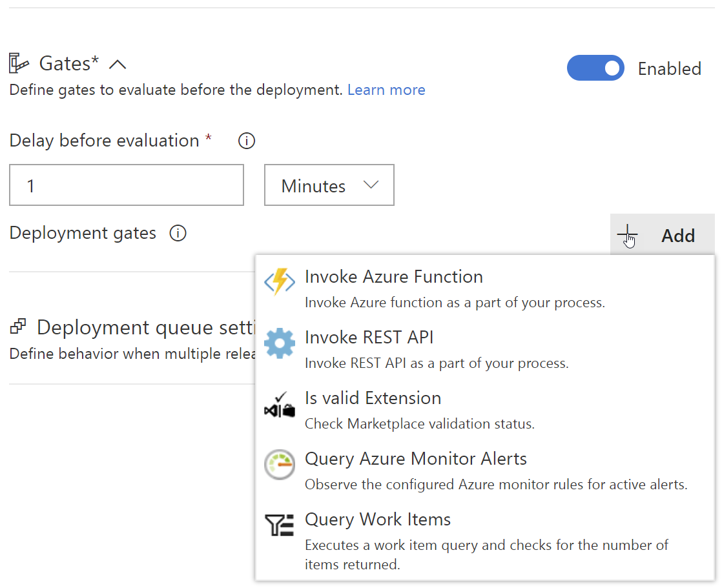Click text 'Invoke Azure function as a part of your process.'
Viewport: 722px width, 588px height.
(x=455, y=303)
